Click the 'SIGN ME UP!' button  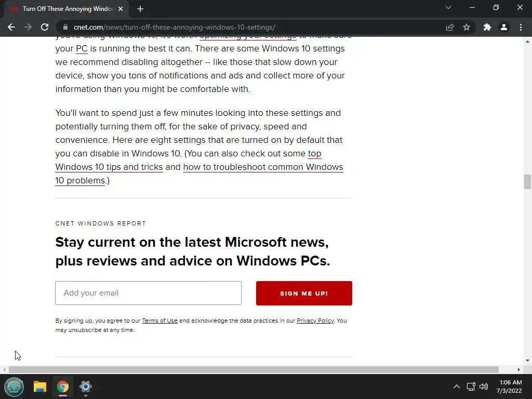pos(304,294)
